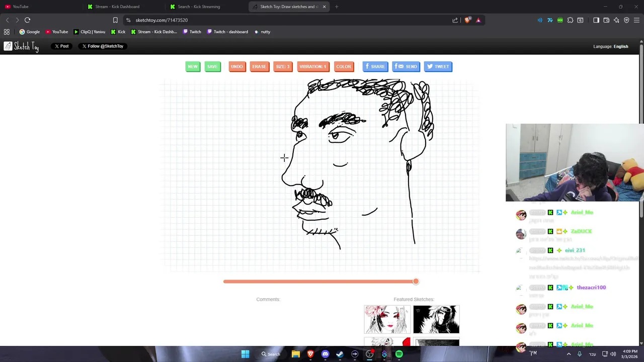The width and height of the screenshot is (644, 362).
Task: Open the SIZE: 3 brush setting
Action: tap(283, 66)
